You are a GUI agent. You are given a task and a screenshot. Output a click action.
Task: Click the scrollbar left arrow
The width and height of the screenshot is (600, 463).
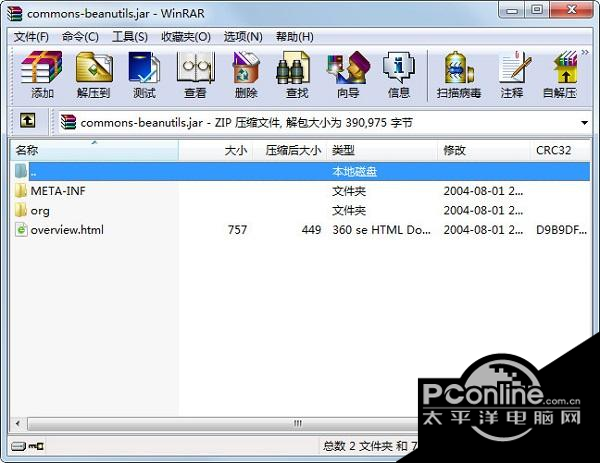(x=18, y=424)
